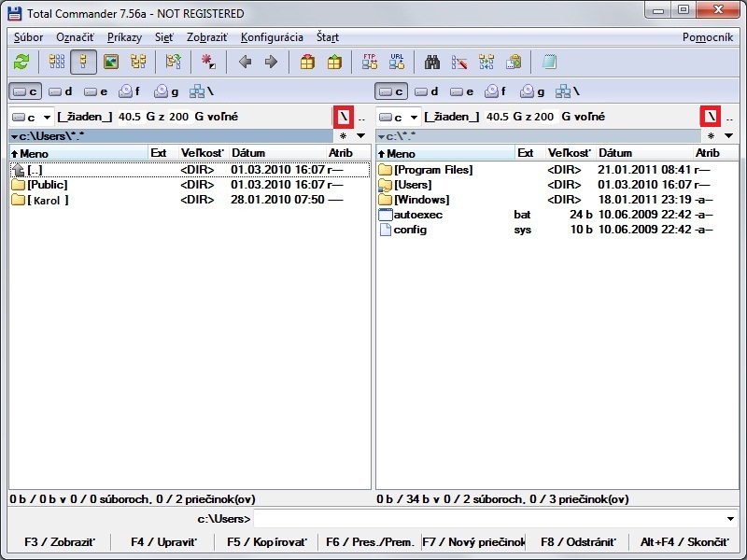Screen dimensions: 747x560
Task: Open the Konfigurácia menu
Action: [272, 37]
